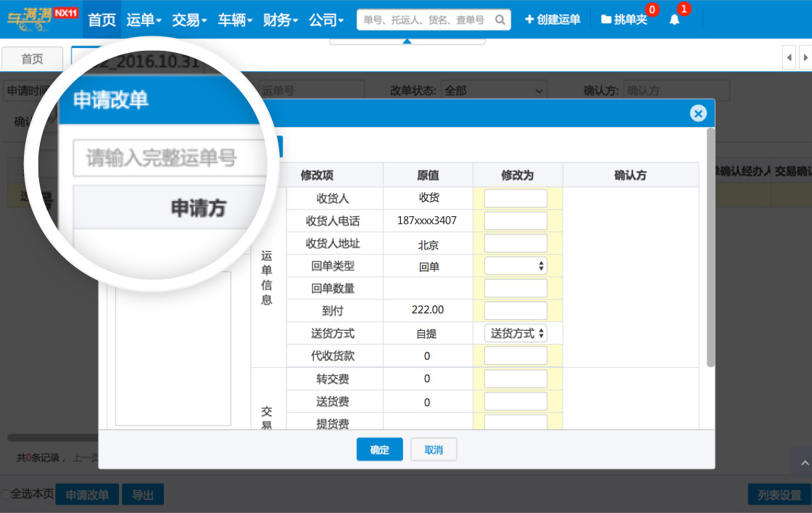Click the search magnifier icon
The height and width of the screenshot is (513, 812).
click(500, 20)
